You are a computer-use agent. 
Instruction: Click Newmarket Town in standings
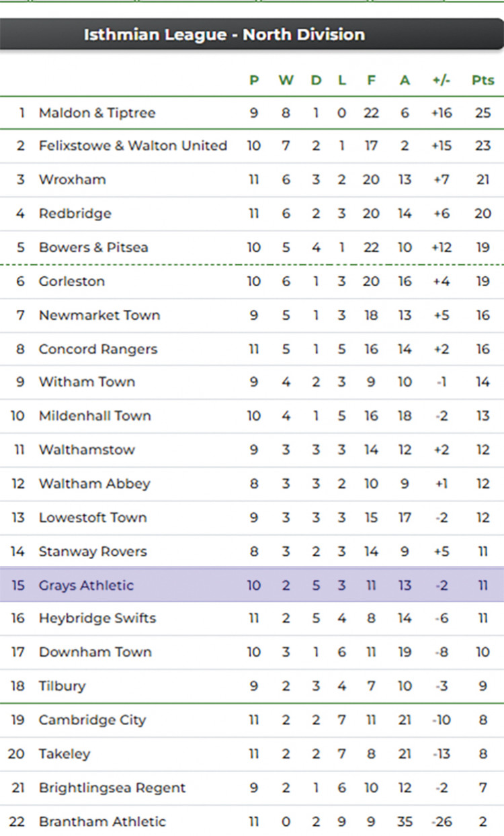(x=99, y=315)
